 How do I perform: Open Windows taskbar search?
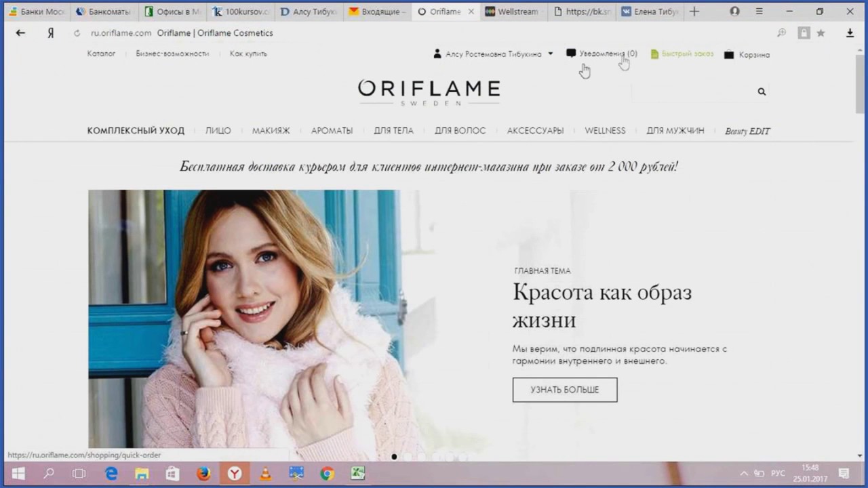(49, 474)
